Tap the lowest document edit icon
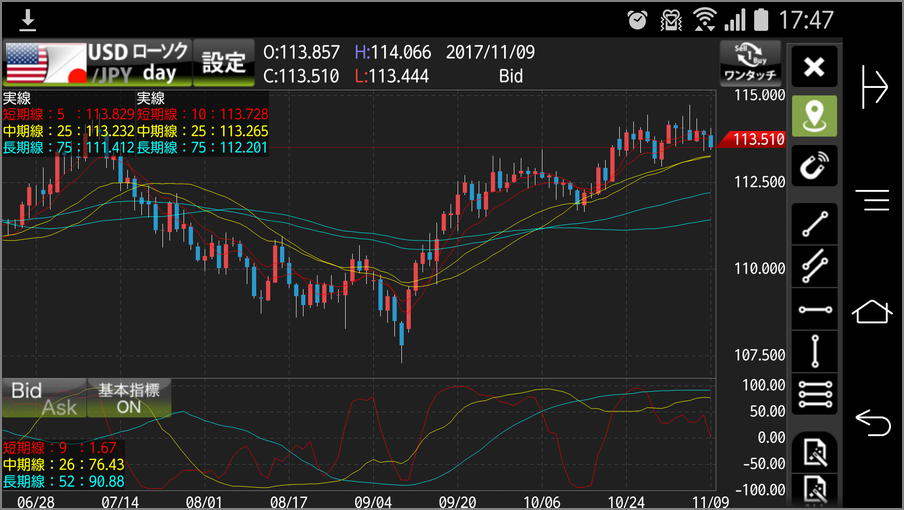 [815, 491]
